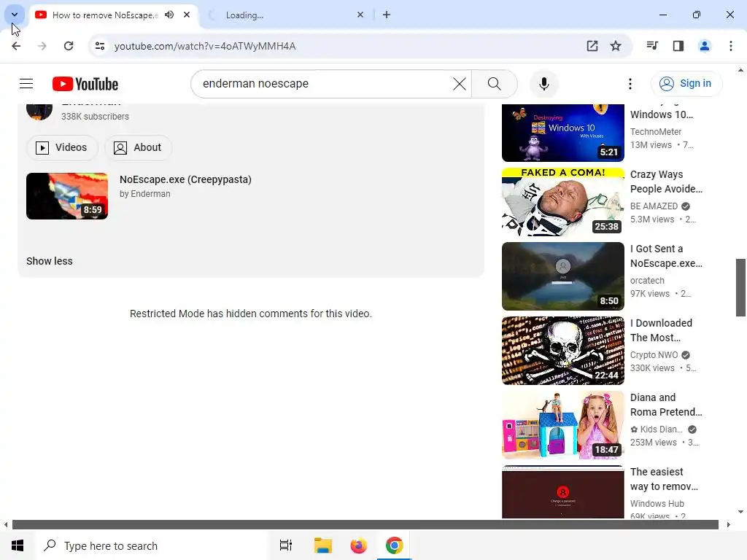This screenshot has height=560, width=747.
Task: Open the YouTube hamburger guide menu
Action: point(26,84)
